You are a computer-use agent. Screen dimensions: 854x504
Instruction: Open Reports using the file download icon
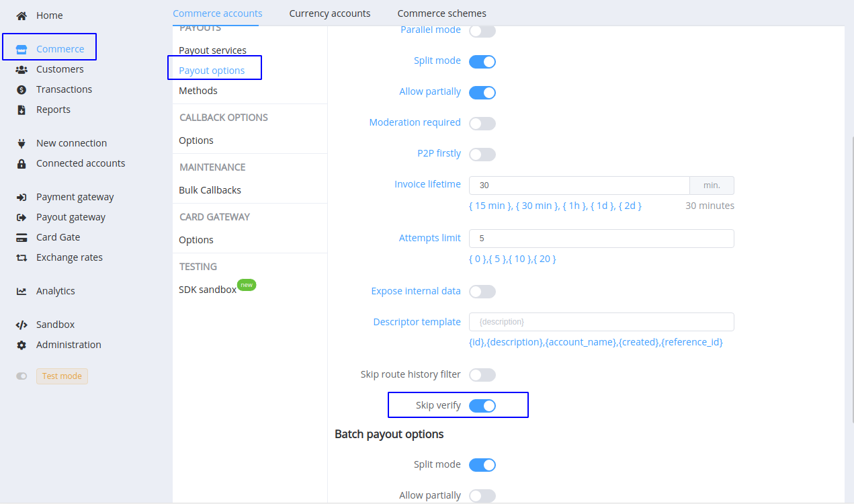(x=22, y=110)
